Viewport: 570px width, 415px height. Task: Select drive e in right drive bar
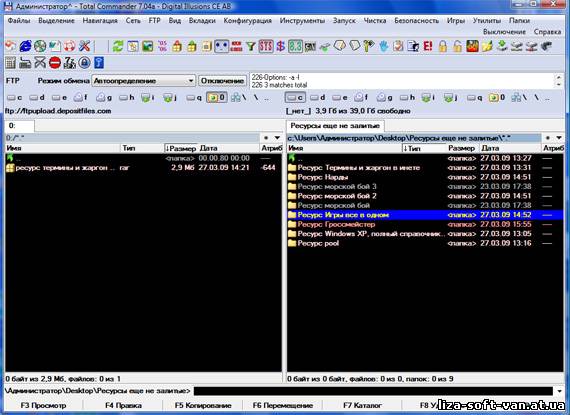coord(340,97)
